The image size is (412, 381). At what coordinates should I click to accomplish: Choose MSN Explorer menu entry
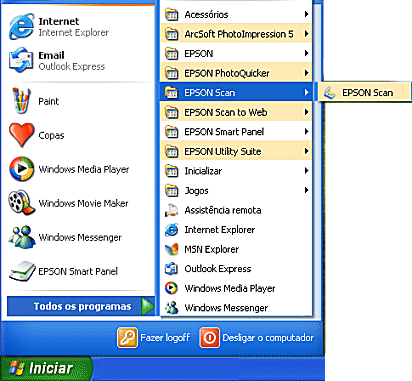(236, 249)
